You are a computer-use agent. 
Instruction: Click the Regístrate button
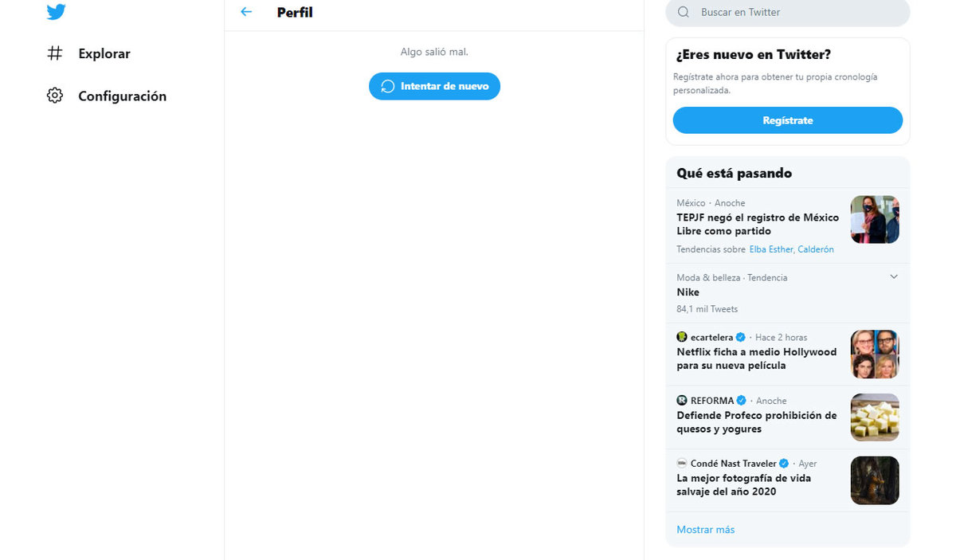(788, 120)
